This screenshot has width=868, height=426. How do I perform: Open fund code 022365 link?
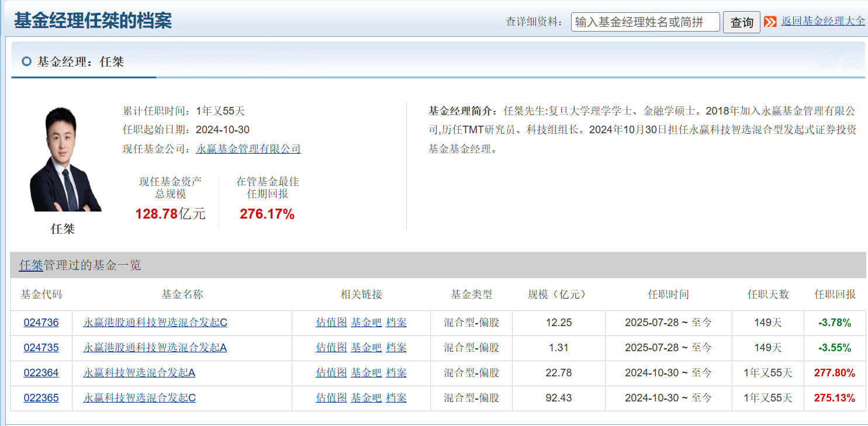point(41,398)
